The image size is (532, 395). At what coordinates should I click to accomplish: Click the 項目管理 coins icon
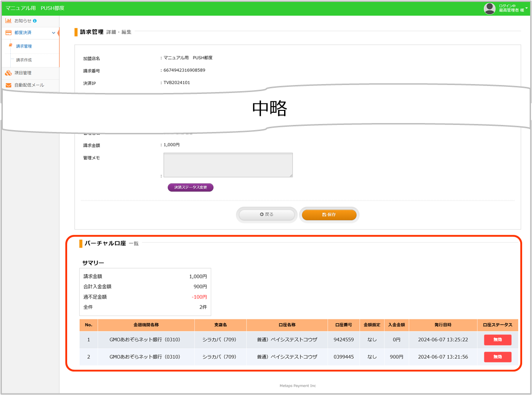point(8,73)
